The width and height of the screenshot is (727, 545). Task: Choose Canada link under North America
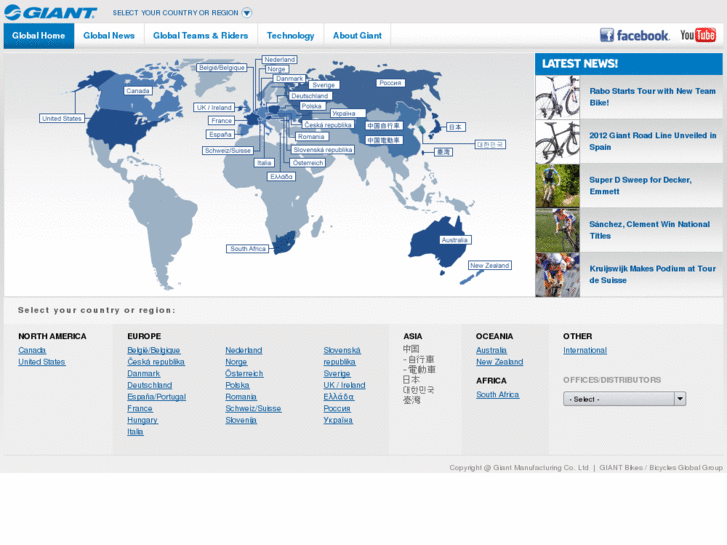[32, 350]
